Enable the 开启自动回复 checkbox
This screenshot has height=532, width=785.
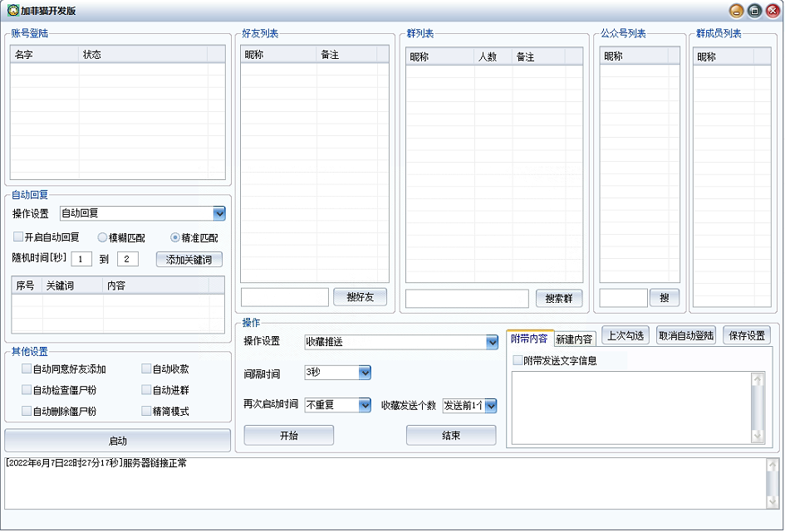point(18,237)
